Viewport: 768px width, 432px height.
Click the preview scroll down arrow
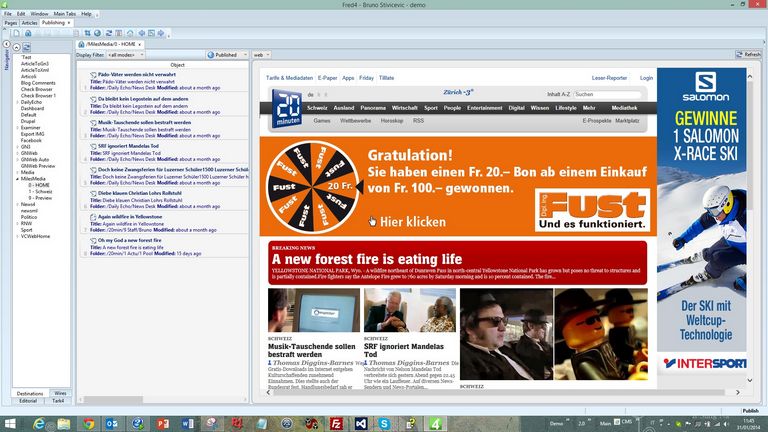[x=750, y=381]
